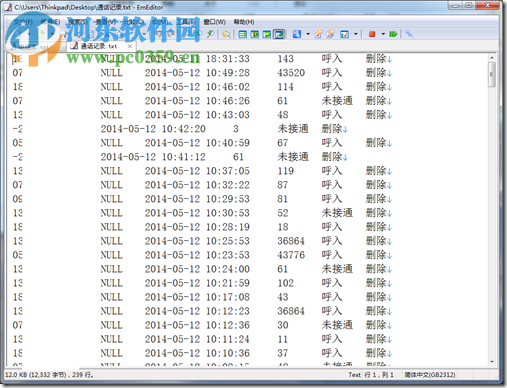Click the blue wrench customize icon
The height and width of the screenshot is (388, 507).
tap(410, 34)
